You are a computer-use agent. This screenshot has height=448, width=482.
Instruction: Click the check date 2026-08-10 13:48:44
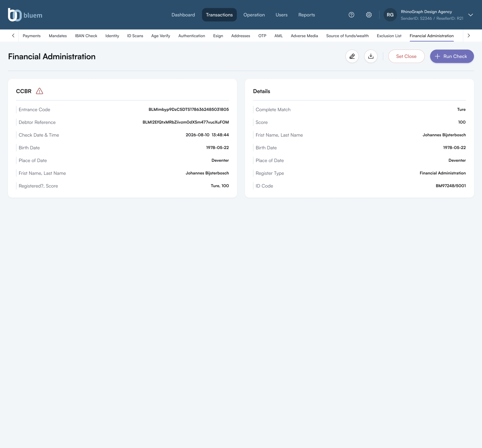click(207, 135)
